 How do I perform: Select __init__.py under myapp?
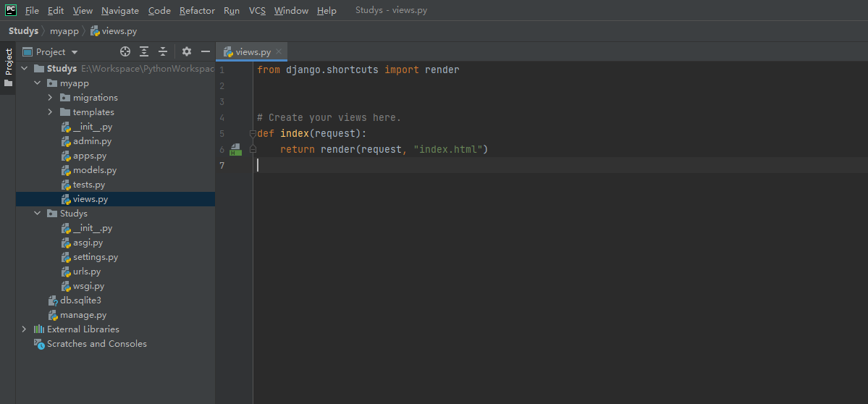86,127
